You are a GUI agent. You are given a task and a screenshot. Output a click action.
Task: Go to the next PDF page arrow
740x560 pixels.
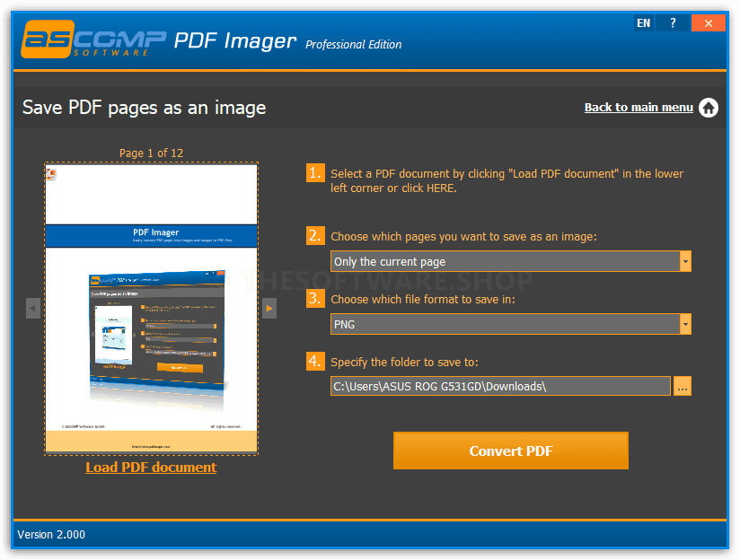click(x=269, y=308)
